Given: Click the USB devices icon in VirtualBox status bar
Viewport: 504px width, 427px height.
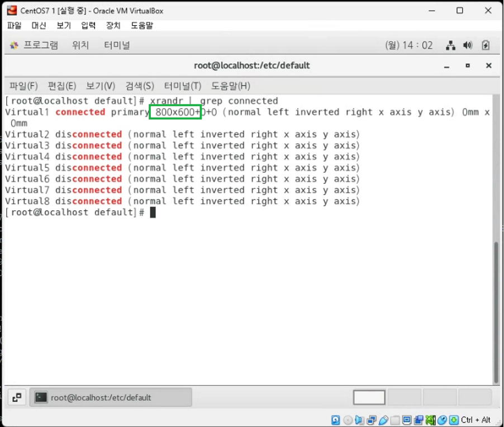Looking at the screenshot, I should (x=383, y=420).
